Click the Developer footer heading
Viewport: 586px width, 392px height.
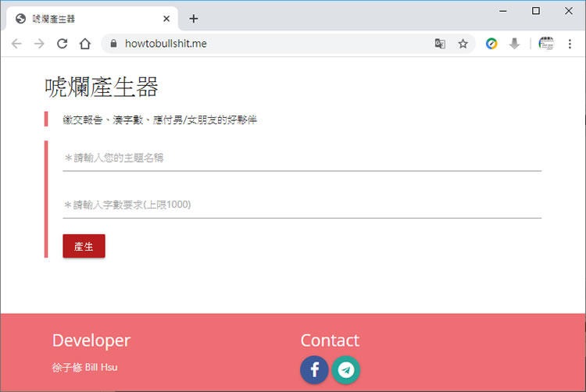pos(91,340)
